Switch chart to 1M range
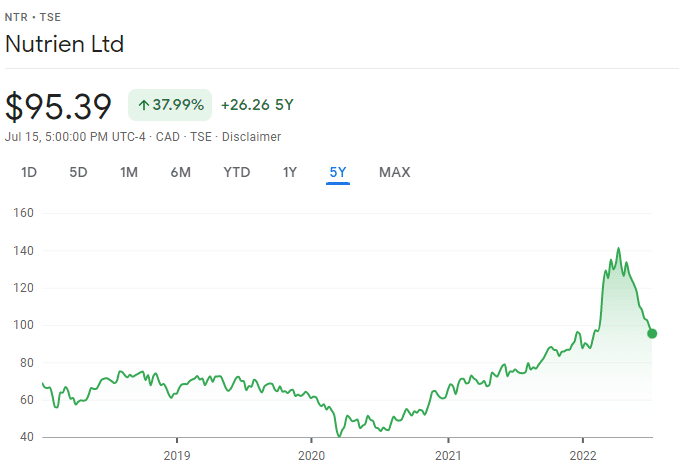The image size is (679, 470). point(129,172)
